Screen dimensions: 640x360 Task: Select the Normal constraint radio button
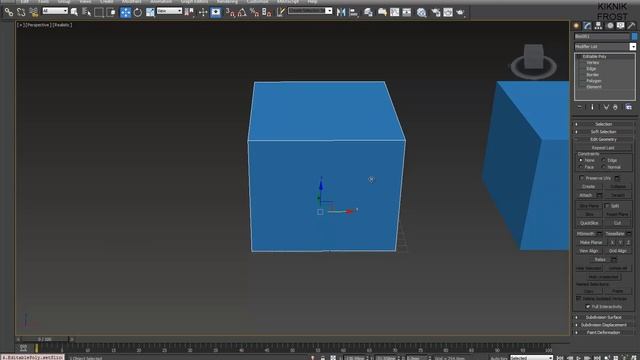(604, 167)
